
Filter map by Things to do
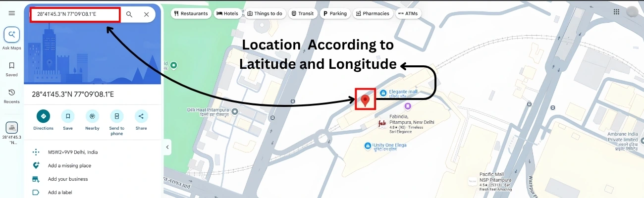coord(265,13)
